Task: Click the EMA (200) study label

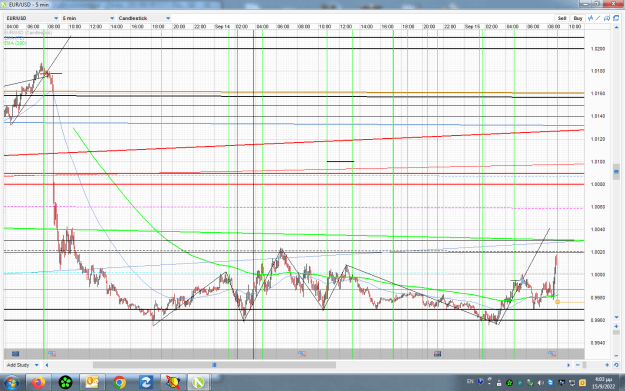Action: 16,43
